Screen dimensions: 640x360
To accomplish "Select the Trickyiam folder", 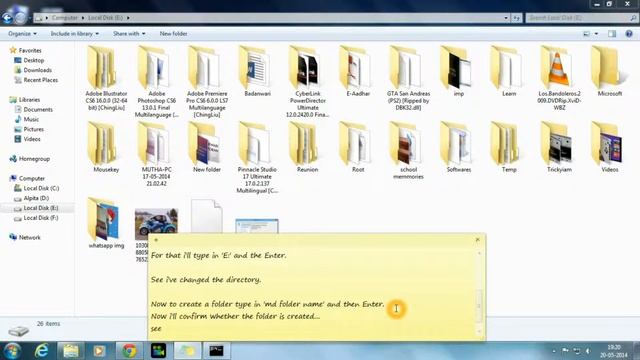I will [x=559, y=147].
